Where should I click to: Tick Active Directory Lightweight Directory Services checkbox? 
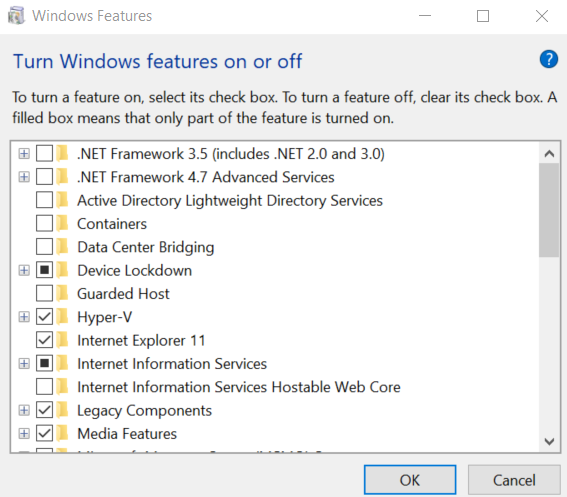(x=44, y=200)
